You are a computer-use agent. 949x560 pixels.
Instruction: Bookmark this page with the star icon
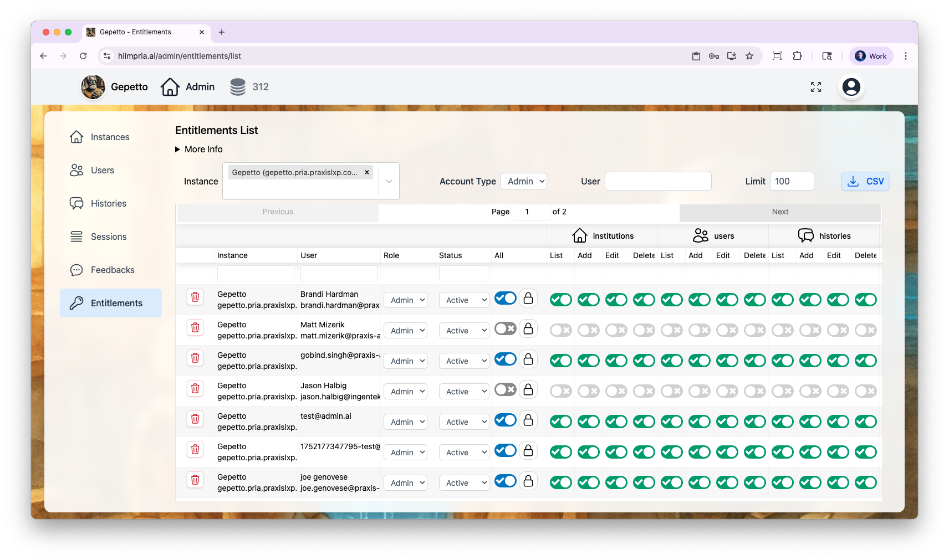[x=749, y=56]
